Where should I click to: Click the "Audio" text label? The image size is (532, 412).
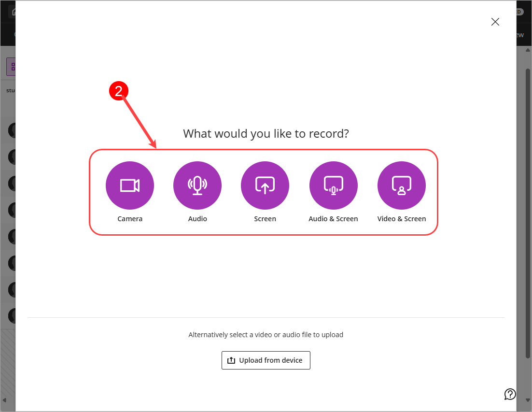tap(197, 219)
